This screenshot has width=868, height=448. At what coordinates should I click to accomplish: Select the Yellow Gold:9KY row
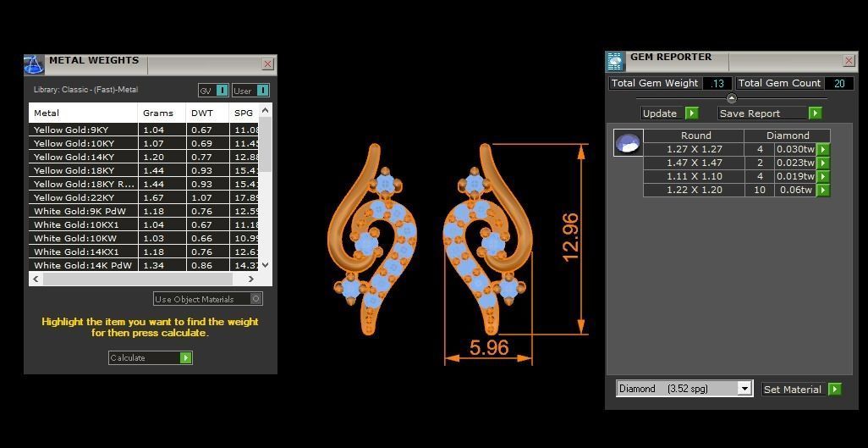(x=144, y=130)
